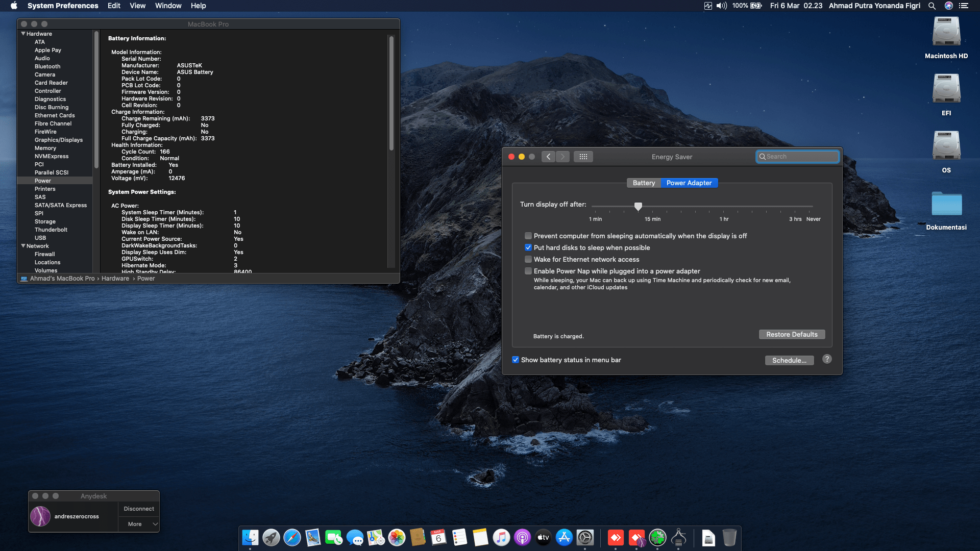Click the Energy Saver help button
This screenshot has width=980, height=551.
click(827, 359)
